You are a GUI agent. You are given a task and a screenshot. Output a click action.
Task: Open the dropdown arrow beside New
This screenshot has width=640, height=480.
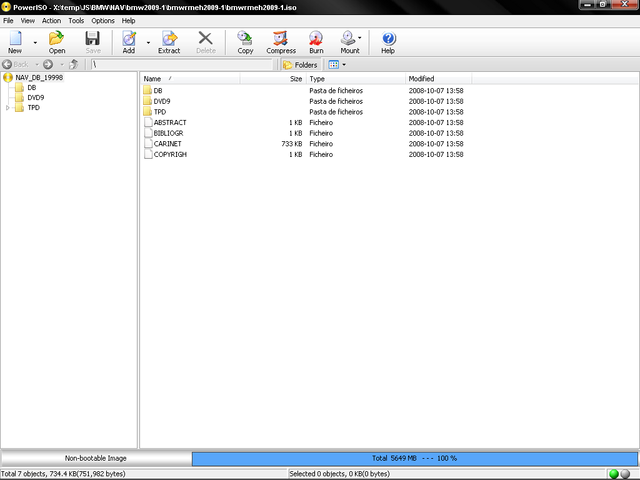35,42
